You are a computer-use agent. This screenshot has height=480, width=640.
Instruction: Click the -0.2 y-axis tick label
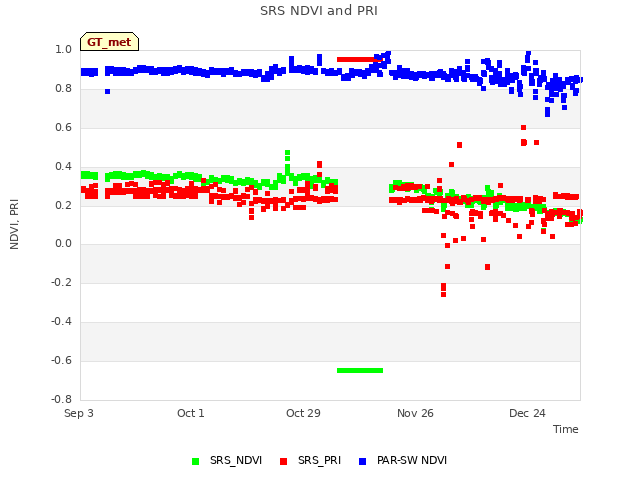(61, 282)
